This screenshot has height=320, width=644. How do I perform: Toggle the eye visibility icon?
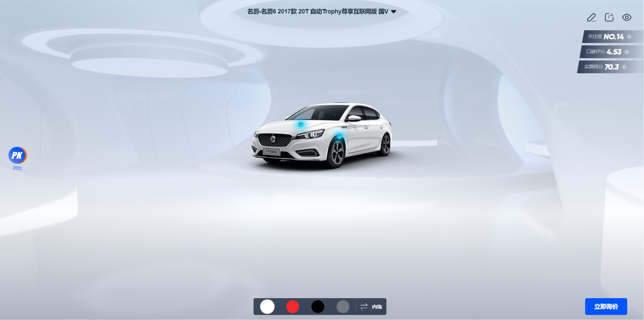(x=627, y=17)
